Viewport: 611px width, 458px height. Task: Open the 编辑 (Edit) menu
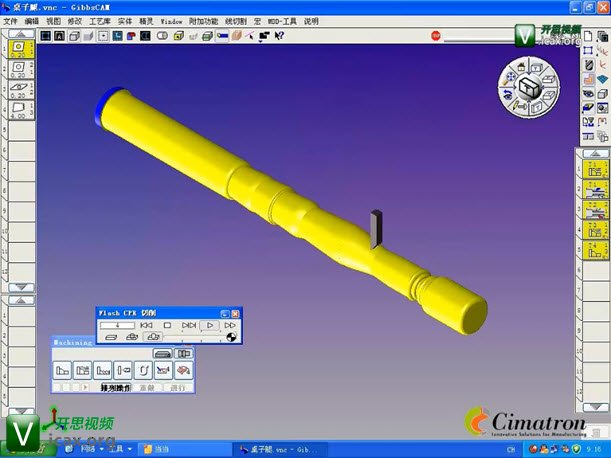(32, 21)
